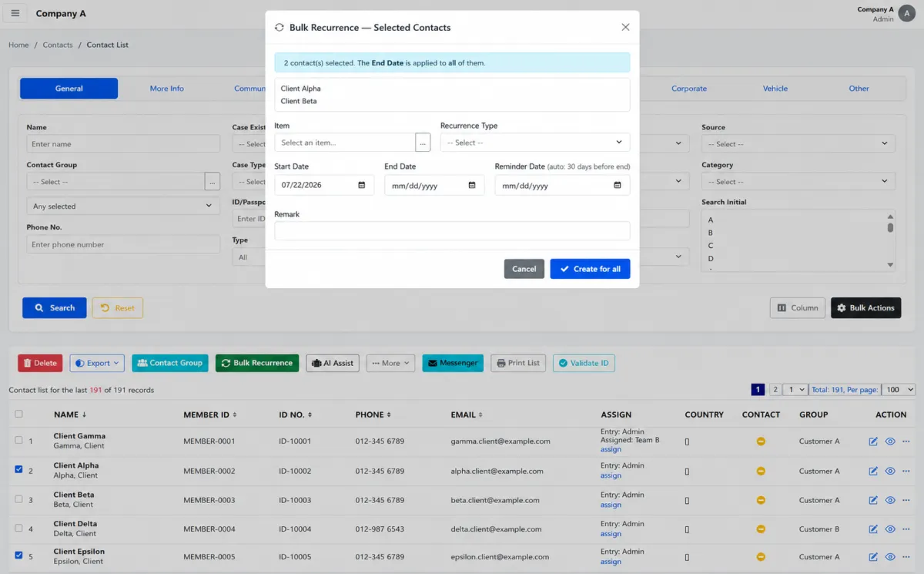
Task: Go to Contacts breadcrumb link
Action: (x=58, y=45)
